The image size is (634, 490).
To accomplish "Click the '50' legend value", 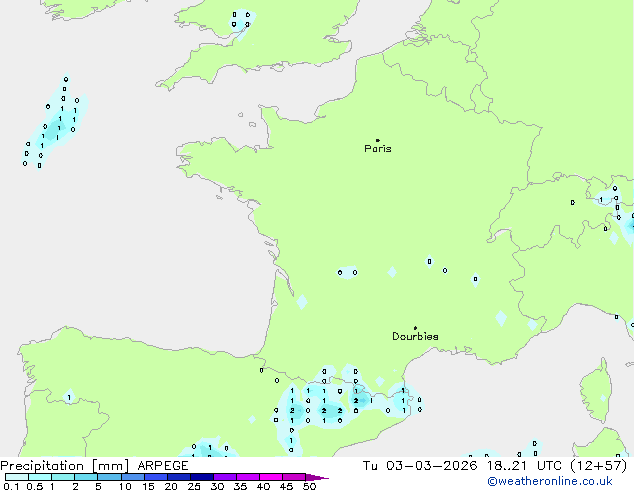I will click(309, 486).
